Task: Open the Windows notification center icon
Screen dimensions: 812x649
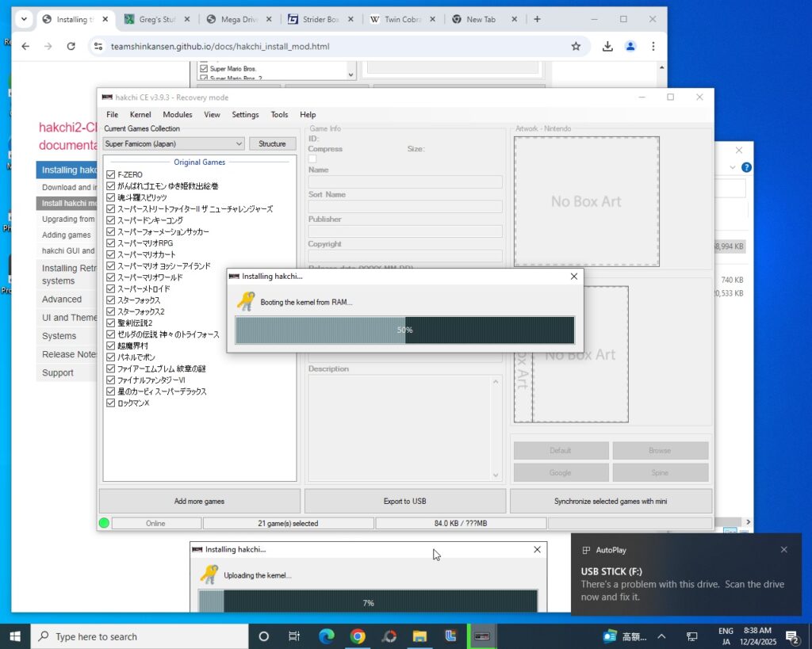Action: (791, 636)
